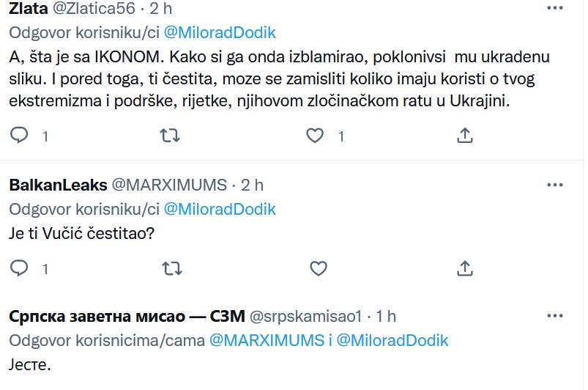
Task: Reply to Zlata's tweet
Action: coord(19,135)
